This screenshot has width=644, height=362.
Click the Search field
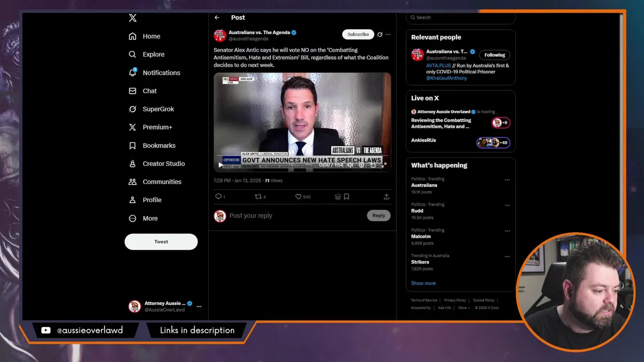[461, 18]
